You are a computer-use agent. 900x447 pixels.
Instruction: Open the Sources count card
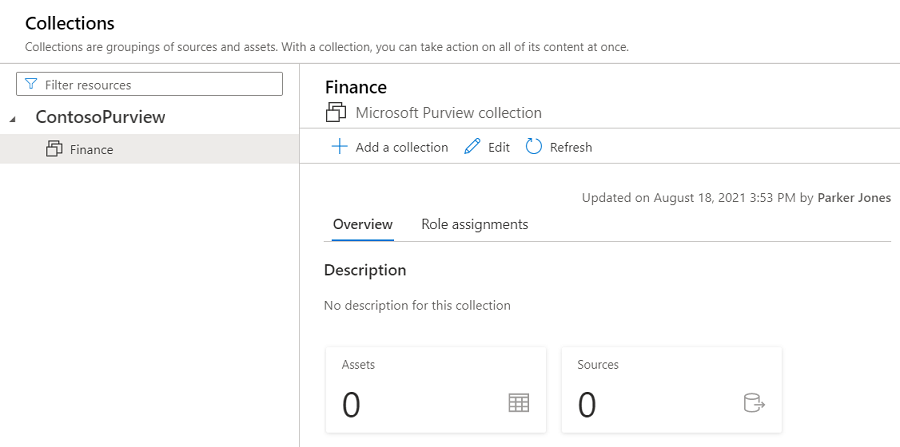pyautogui.click(x=671, y=390)
